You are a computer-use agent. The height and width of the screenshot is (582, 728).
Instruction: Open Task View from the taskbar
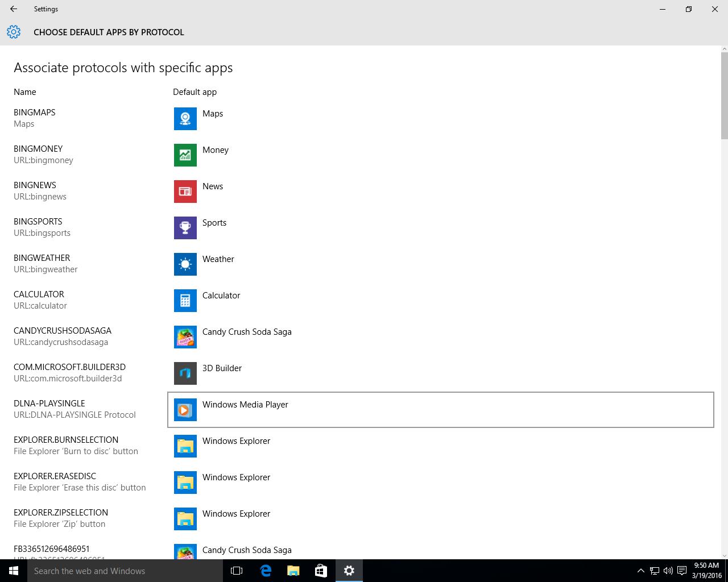[237, 571]
